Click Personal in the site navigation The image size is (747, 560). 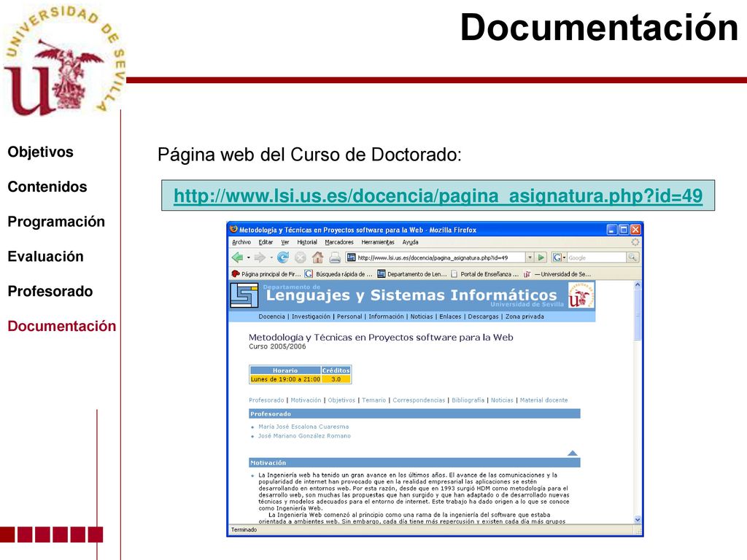pyautogui.click(x=349, y=316)
